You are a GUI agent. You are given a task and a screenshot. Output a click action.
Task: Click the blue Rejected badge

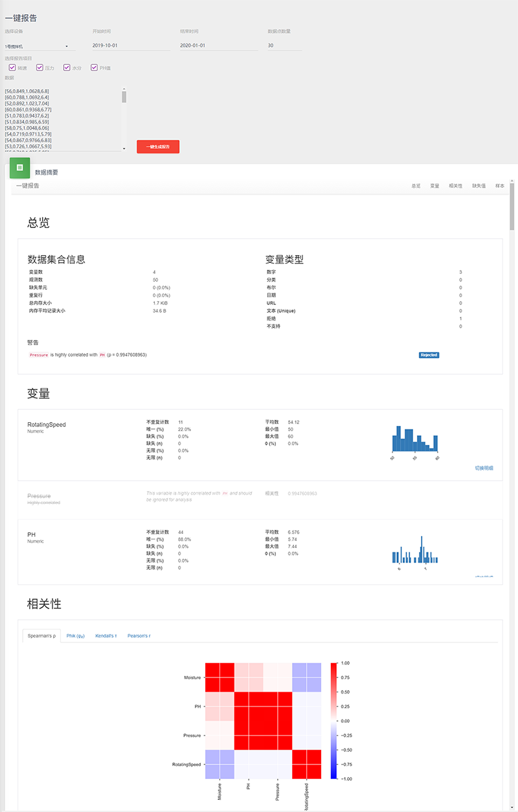click(429, 355)
